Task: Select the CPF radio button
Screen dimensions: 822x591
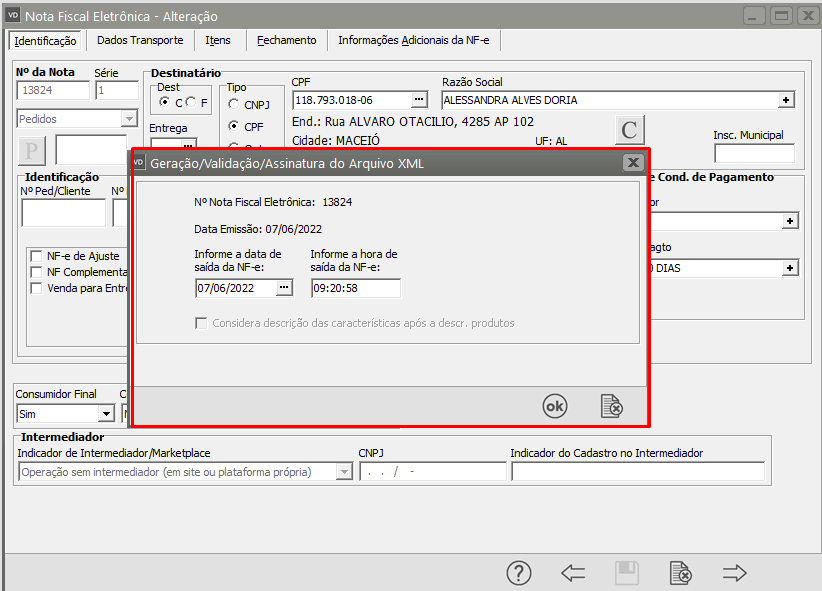Action: click(x=234, y=127)
